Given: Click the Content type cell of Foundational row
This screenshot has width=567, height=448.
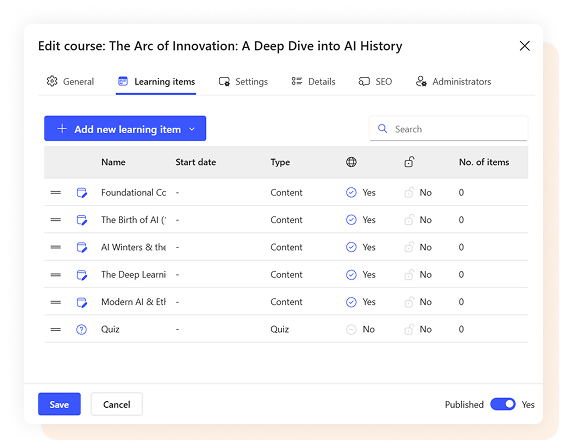Looking at the screenshot, I should pos(286,193).
